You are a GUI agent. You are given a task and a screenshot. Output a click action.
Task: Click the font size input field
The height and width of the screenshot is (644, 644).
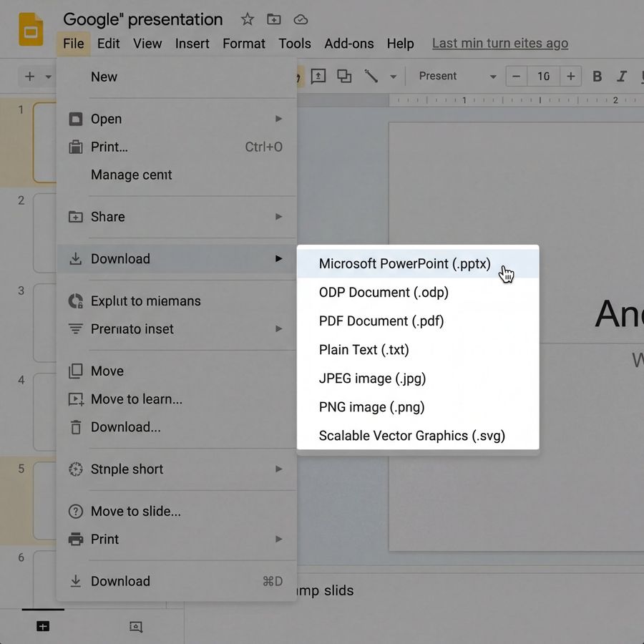click(544, 77)
